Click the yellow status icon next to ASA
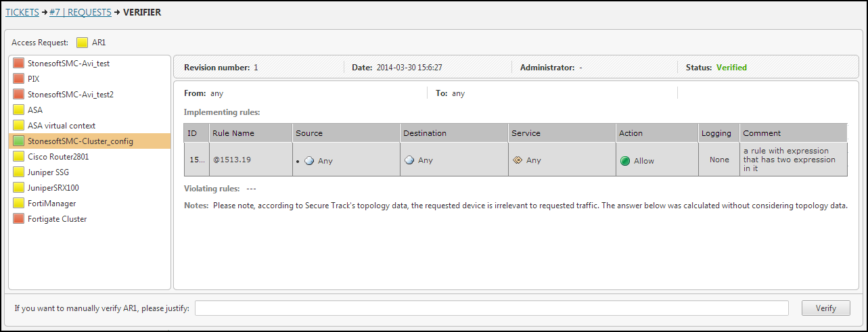The width and height of the screenshot is (868, 332). click(x=18, y=110)
